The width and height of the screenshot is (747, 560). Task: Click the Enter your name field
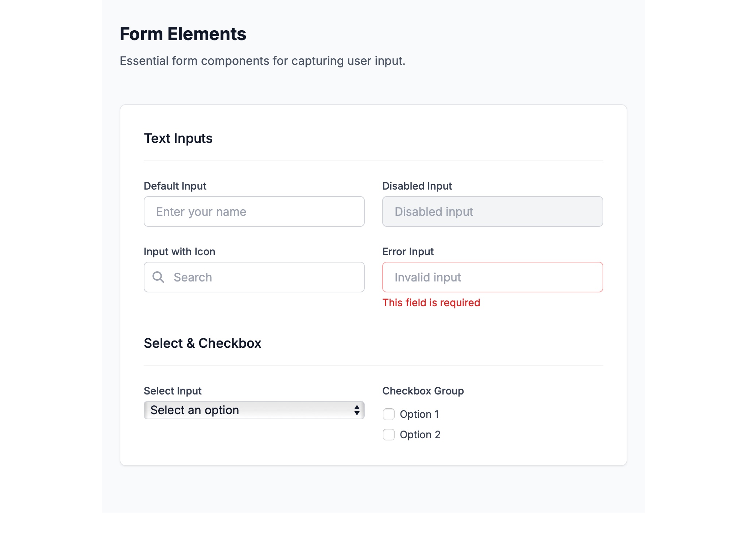click(x=254, y=211)
